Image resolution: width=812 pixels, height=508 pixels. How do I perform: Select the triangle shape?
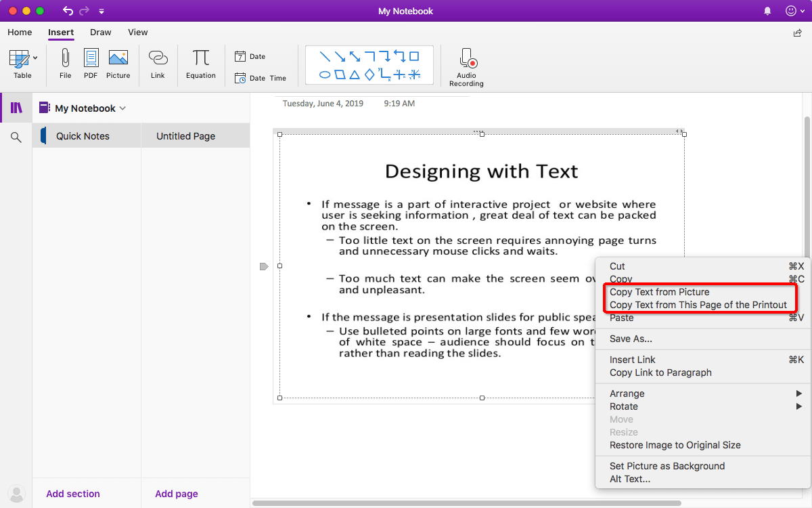[355, 75]
